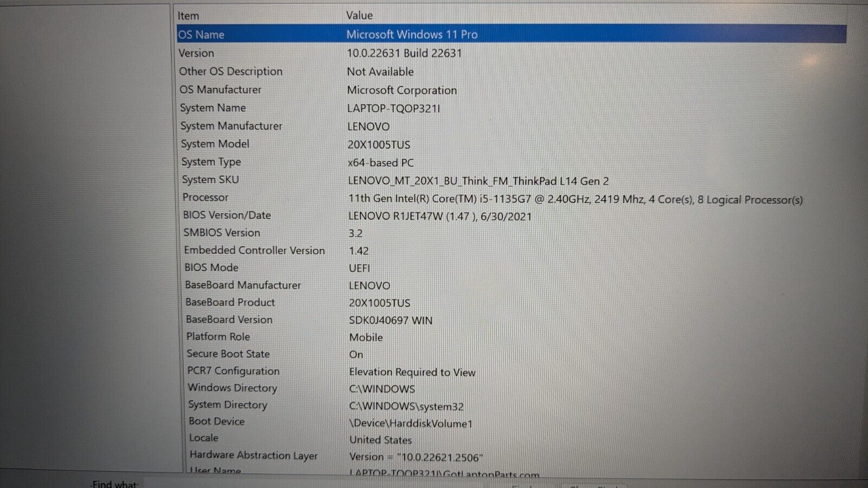This screenshot has width=868, height=488.
Task: Select the System Type row
Action: click(211, 162)
